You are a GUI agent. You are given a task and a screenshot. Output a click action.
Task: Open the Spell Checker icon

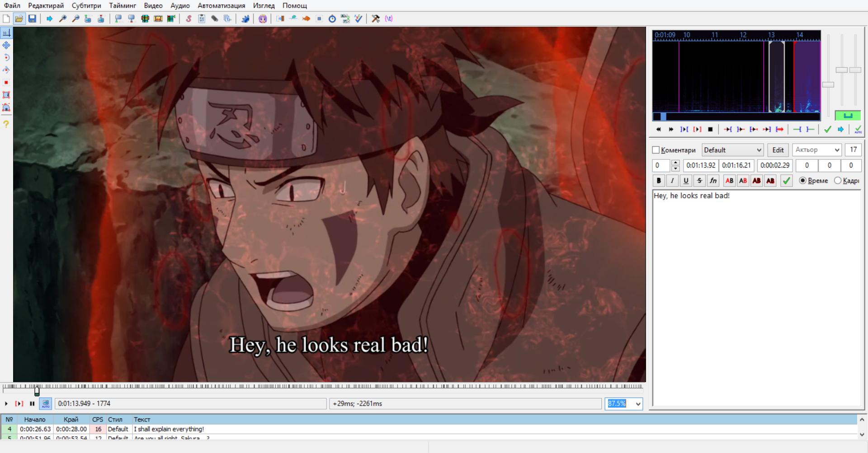pos(359,19)
